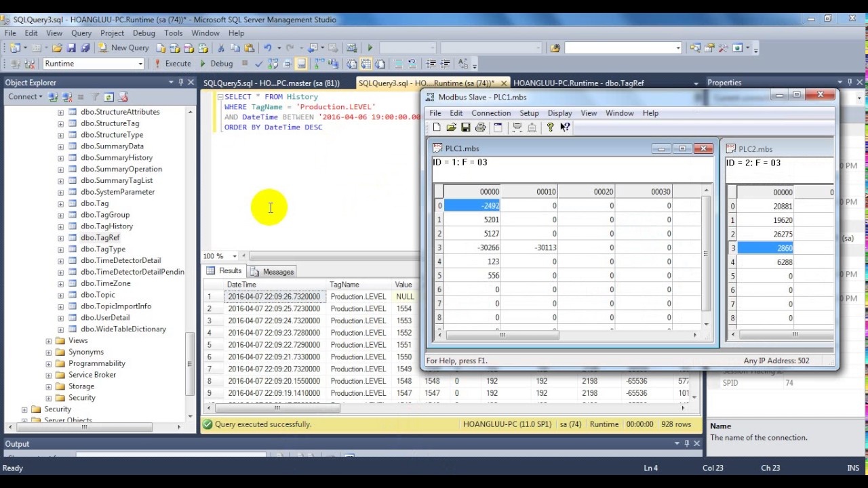Click the Cancel Executing Query stop icon
Image resolution: width=868 pixels, height=488 pixels.
tap(245, 64)
